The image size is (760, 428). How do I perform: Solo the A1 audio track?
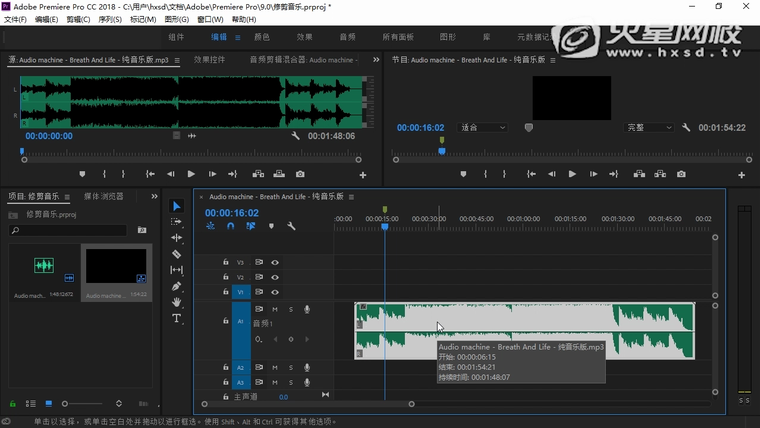pos(291,309)
